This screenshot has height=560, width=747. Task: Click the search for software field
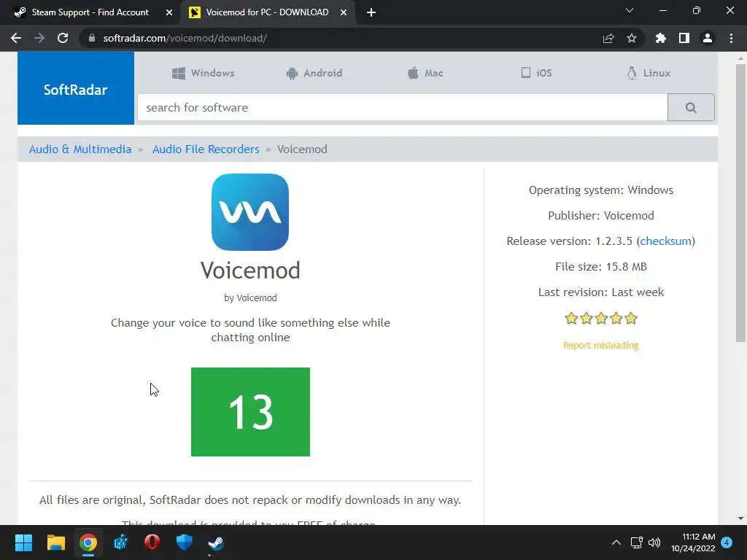pos(403,108)
